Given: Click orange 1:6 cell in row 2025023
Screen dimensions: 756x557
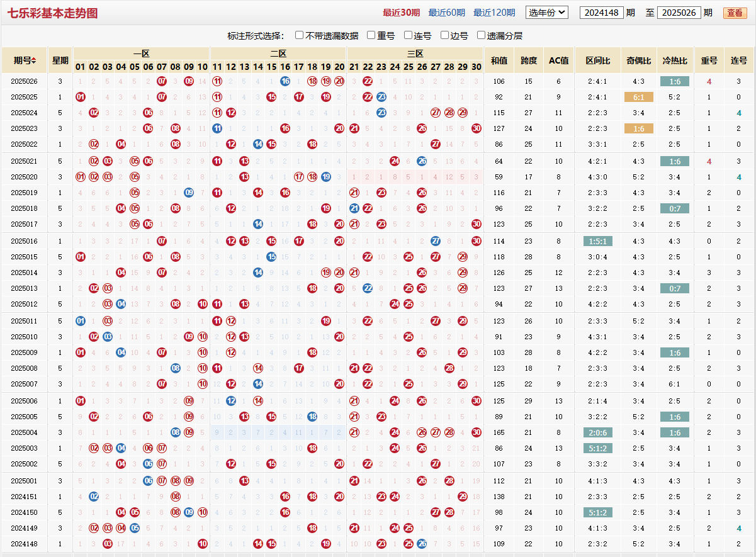Looking at the screenshot, I should pyautogui.click(x=639, y=128).
